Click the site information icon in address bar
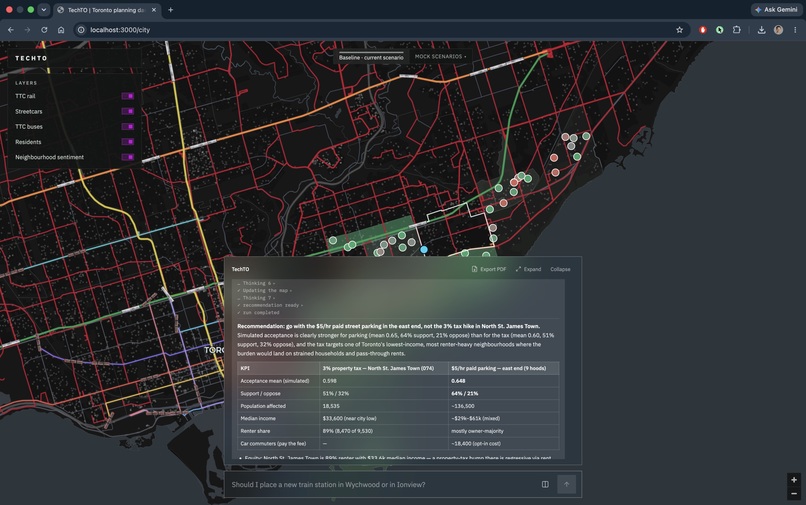The height and width of the screenshot is (505, 806). click(81, 30)
